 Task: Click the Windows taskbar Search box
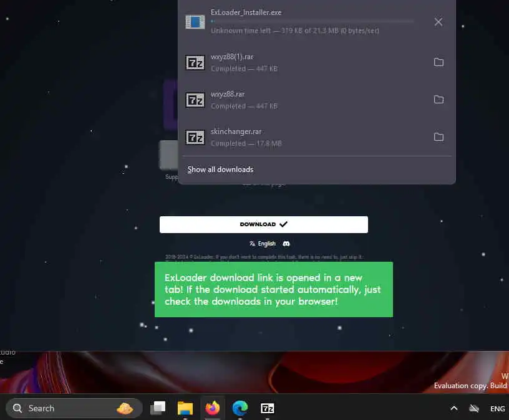pyautogui.click(x=74, y=408)
